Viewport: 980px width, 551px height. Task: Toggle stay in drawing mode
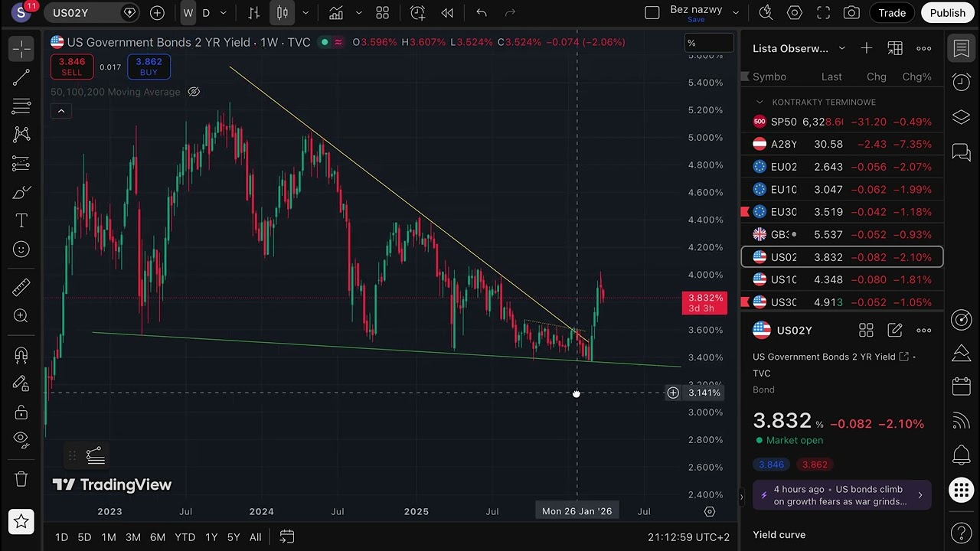21,383
